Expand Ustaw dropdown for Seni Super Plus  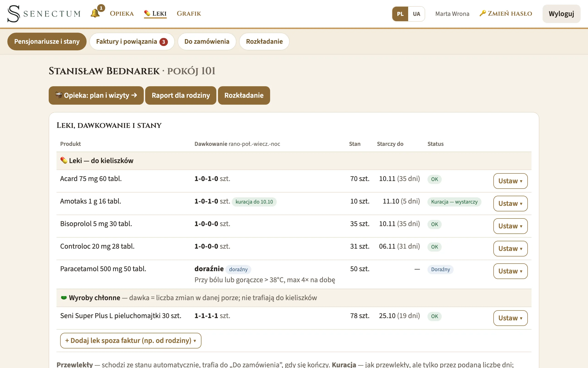510,318
